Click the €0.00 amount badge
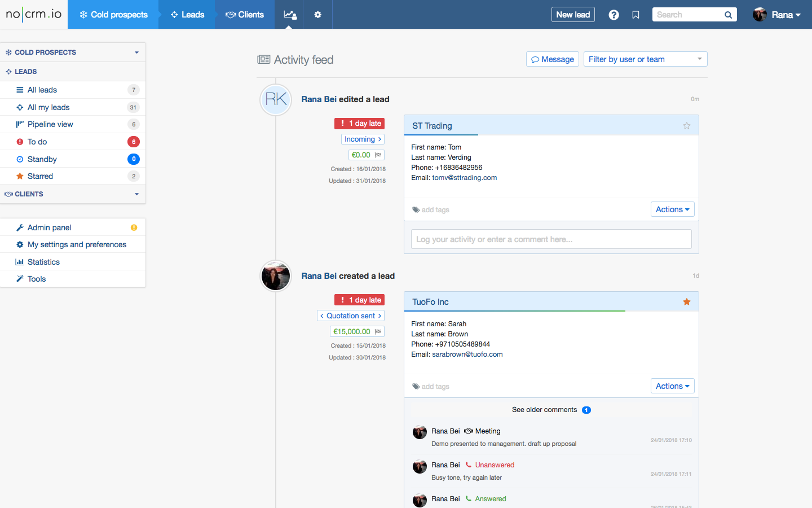 pos(367,155)
